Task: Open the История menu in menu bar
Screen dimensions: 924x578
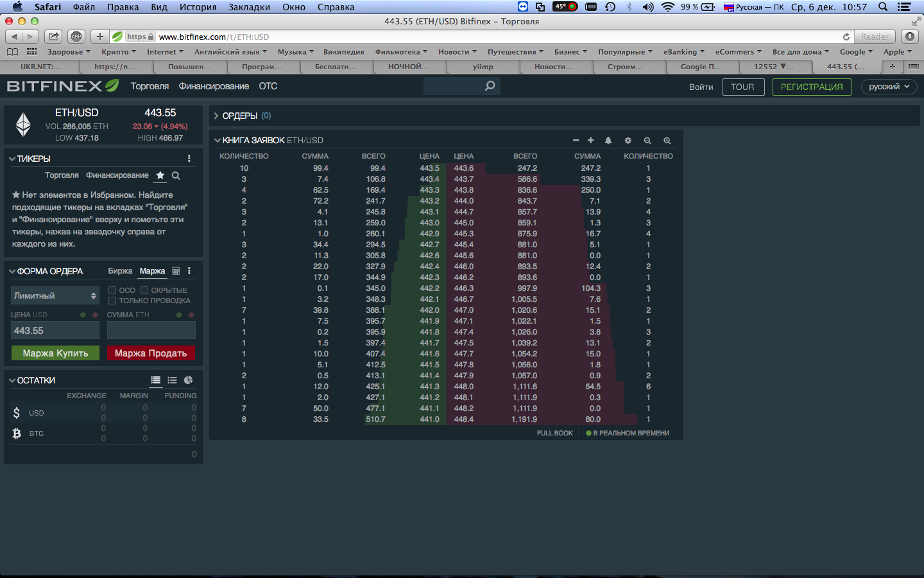Action: pyautogui.click(x=198, y=7)
